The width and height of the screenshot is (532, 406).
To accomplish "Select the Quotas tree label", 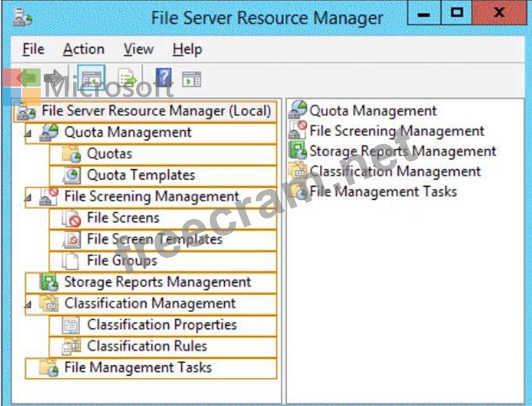I will pyautogui.click(x=110, y=154).
